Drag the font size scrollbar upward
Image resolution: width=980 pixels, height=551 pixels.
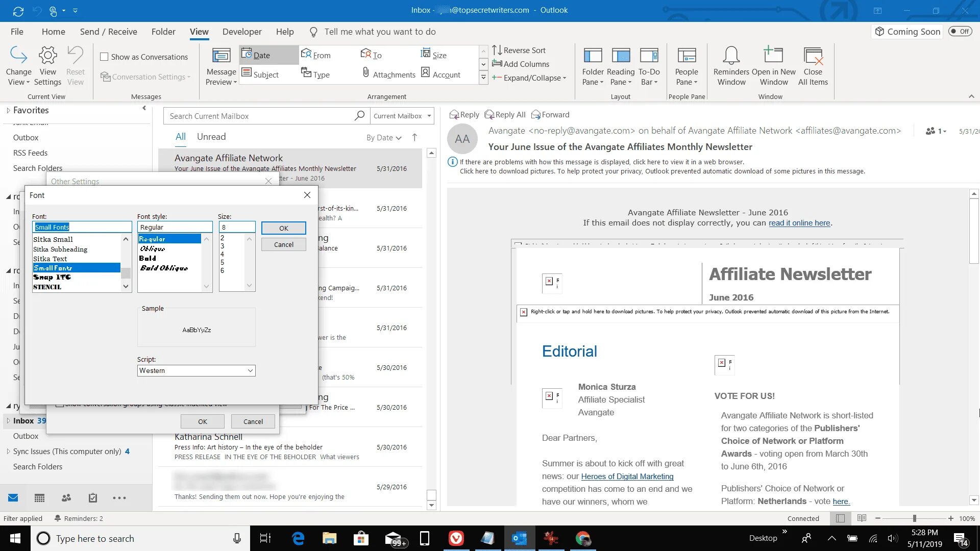pos(249,239)
